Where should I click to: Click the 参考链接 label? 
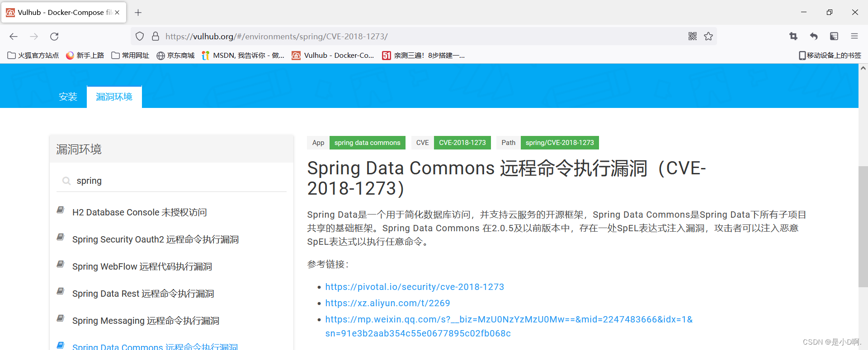click(328, 264)
